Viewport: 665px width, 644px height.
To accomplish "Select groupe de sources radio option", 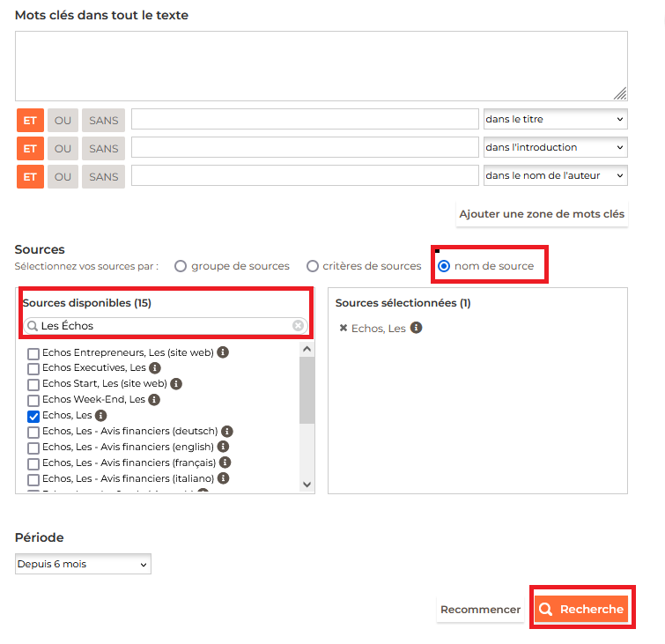I will point(181,266).
